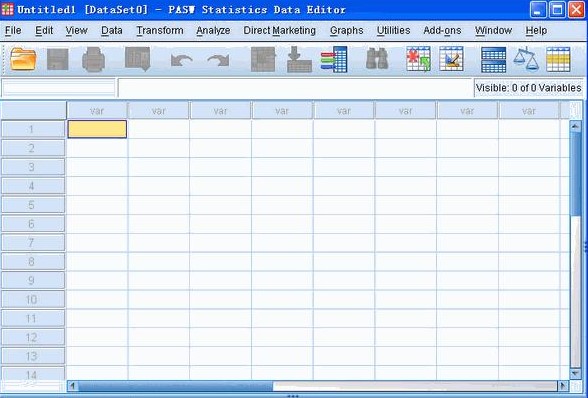Open the Recall recently used dialogs icon
588x398 pixels.
click(x=138, y=59)
